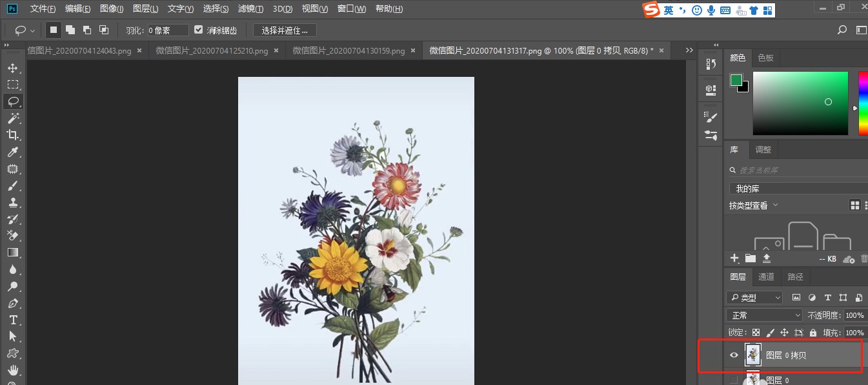Switch to the 通道 tab

tap(766, 276)
